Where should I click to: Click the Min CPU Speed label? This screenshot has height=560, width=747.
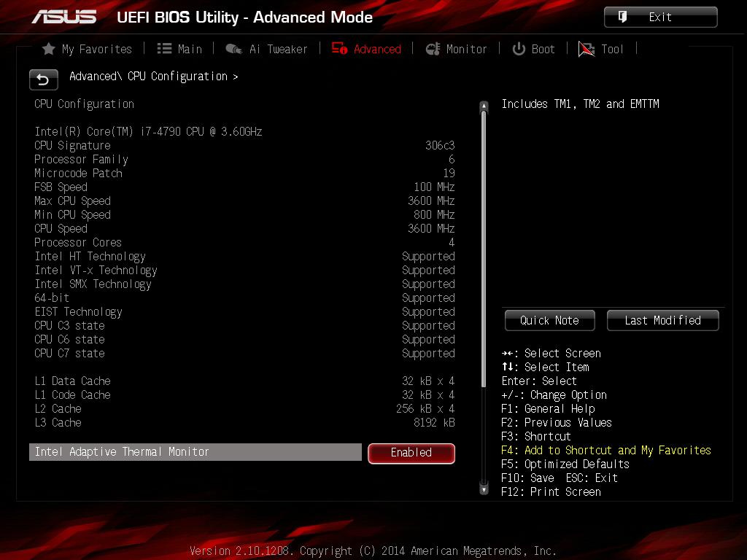point(72,215)
